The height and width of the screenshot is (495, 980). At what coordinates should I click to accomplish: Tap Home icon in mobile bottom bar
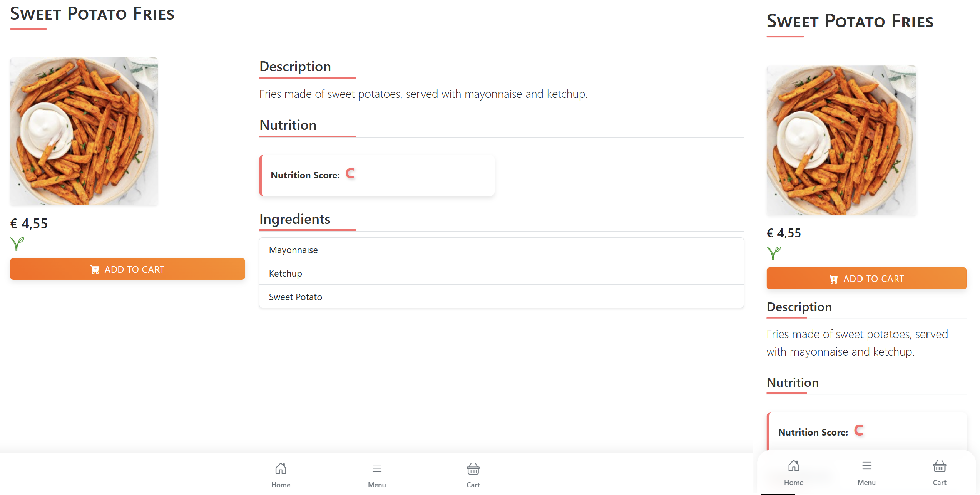[x=793, y=466]
